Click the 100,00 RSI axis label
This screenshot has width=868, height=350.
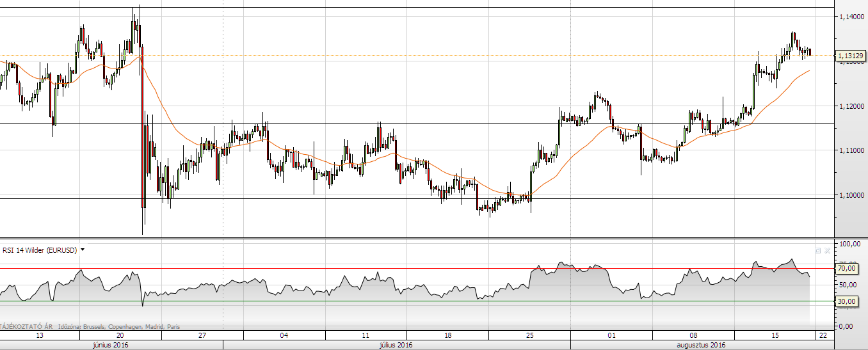point(851,244)
